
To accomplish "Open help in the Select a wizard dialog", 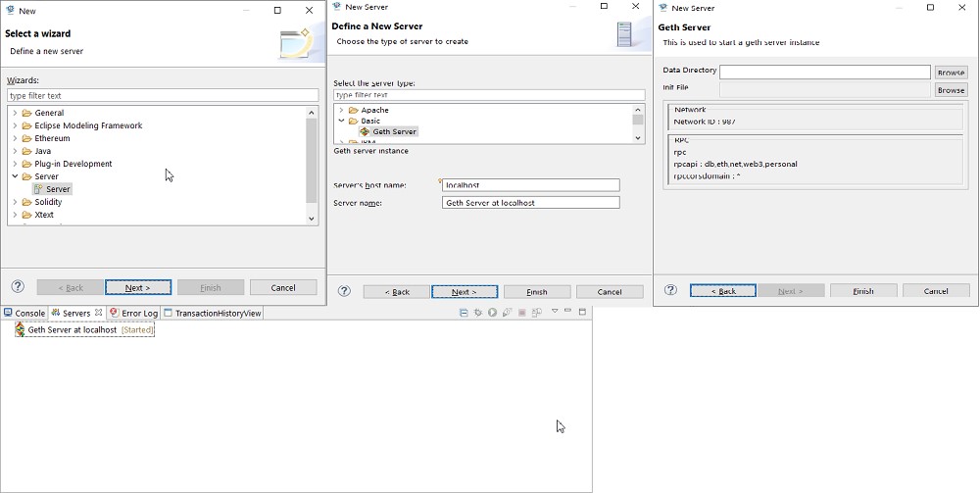I will coord(18,287).
